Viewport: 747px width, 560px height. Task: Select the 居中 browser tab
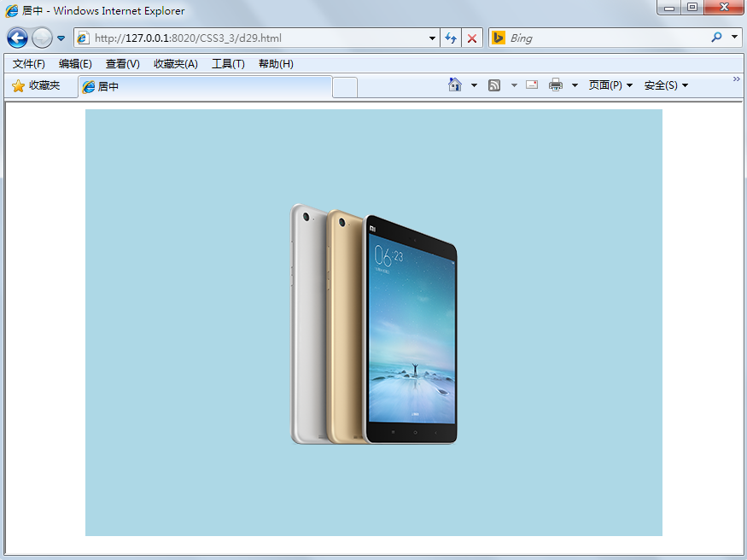coord(205,87)
